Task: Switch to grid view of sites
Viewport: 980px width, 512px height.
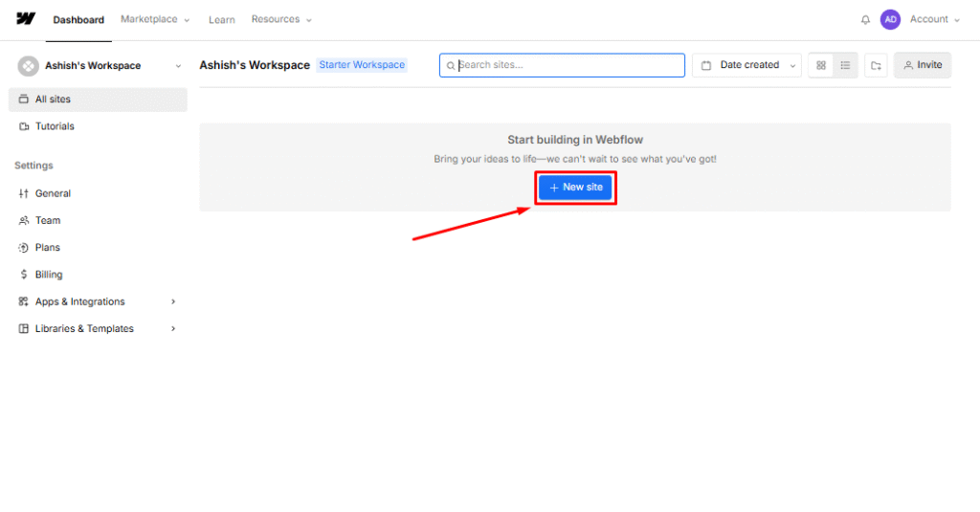Action: click(820, 65)
